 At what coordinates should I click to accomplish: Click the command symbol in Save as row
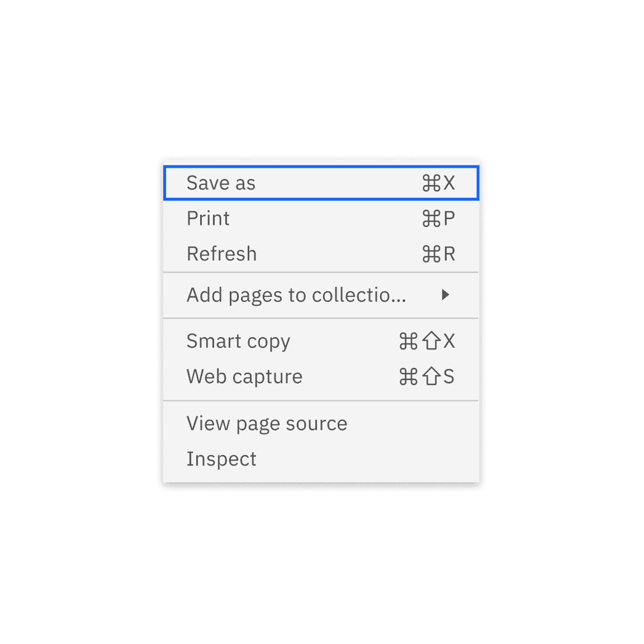click(431, 183)
